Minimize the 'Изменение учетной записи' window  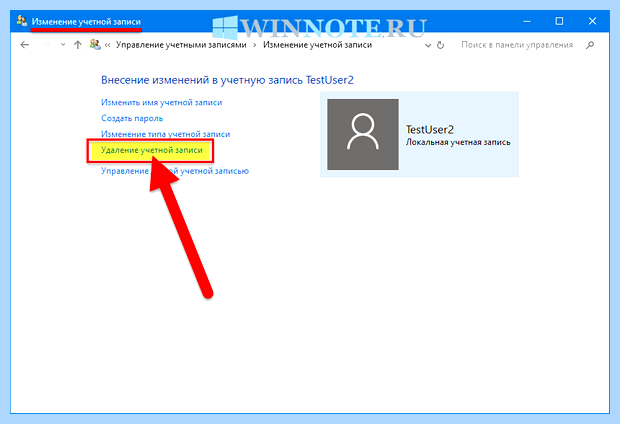527,21
